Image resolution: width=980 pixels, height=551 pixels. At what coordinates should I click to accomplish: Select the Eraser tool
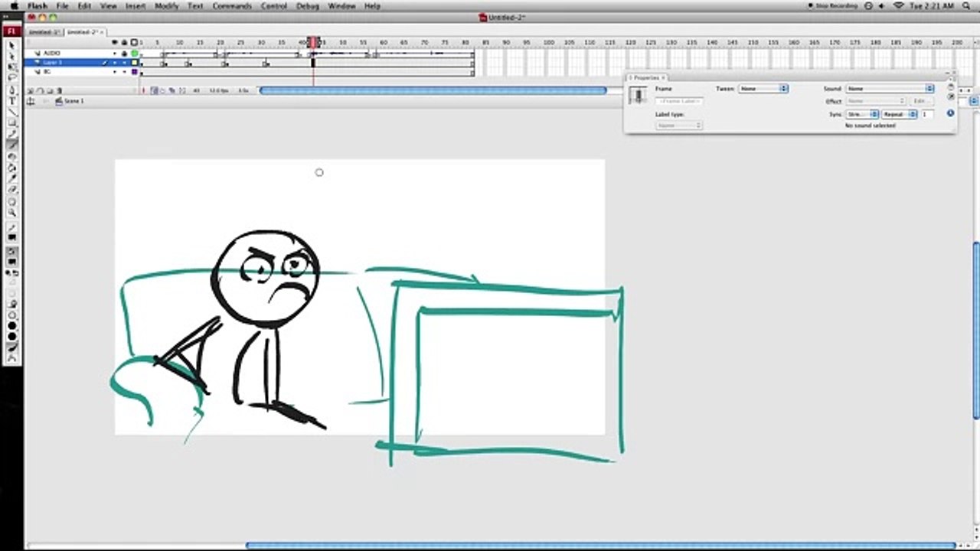12,189
